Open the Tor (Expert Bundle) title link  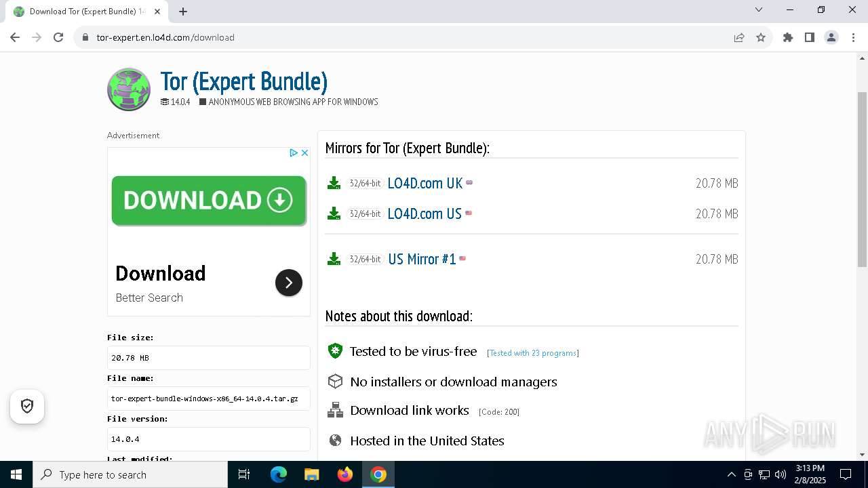pos(244,81)
